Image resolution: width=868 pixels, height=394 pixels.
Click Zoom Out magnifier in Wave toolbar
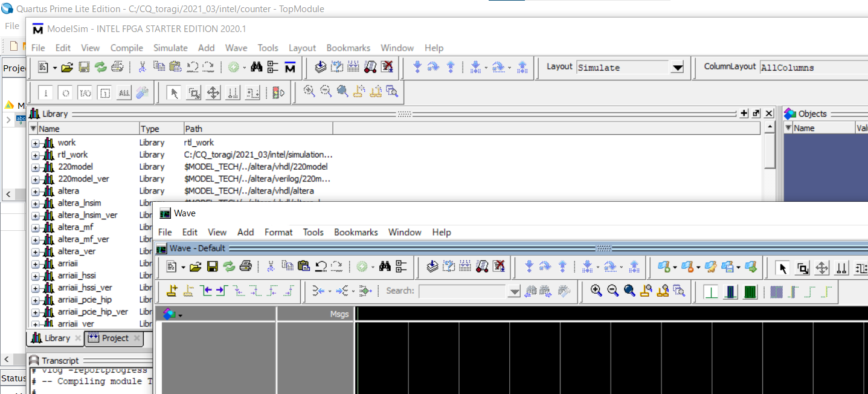(612, 291)
